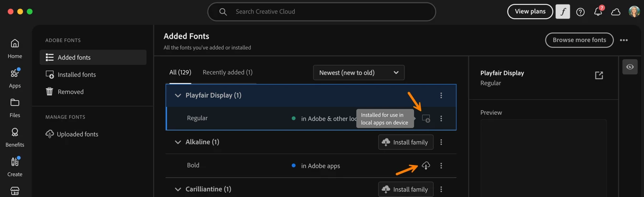Click the Search Creative Cloud field
This screenshot has width=644, height=197.
click(322, 11)
